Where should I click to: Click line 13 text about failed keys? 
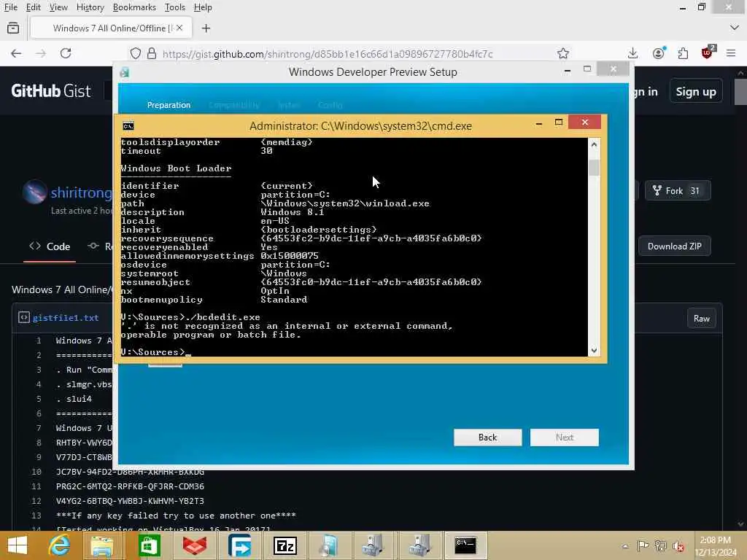pos(176,516)
